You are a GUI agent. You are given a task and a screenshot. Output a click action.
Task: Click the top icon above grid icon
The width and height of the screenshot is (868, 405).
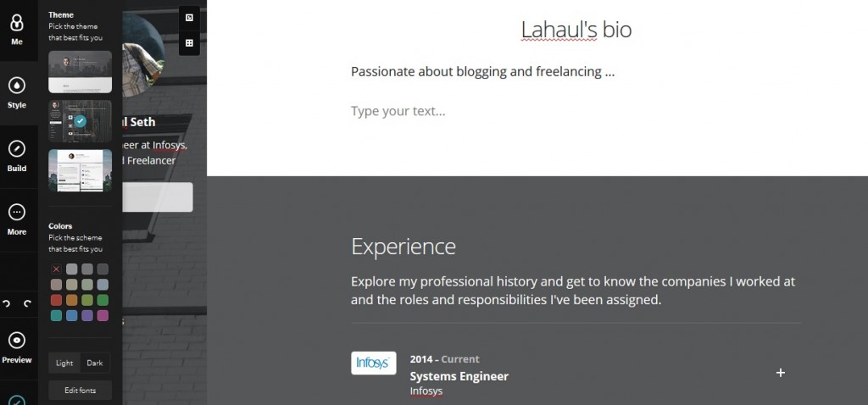[x=189, y=17]
